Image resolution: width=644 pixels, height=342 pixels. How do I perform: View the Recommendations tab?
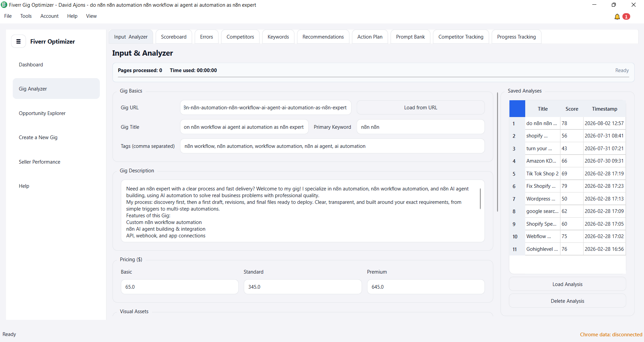pos(323,37)
